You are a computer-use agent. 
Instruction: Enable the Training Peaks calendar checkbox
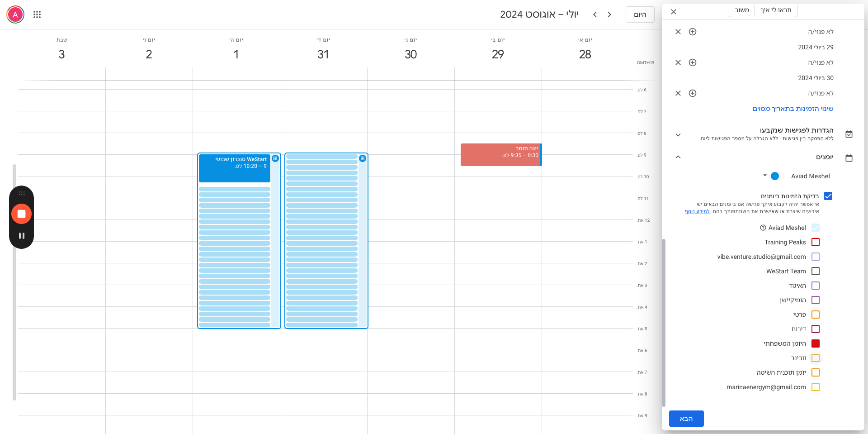click(x=816, y=242)
